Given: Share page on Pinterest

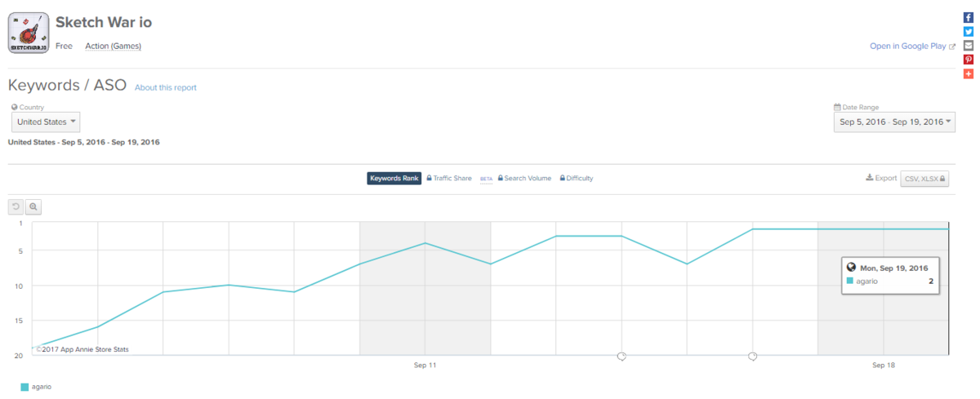Looking at the screenshot, I should click(x=969, y=60).
